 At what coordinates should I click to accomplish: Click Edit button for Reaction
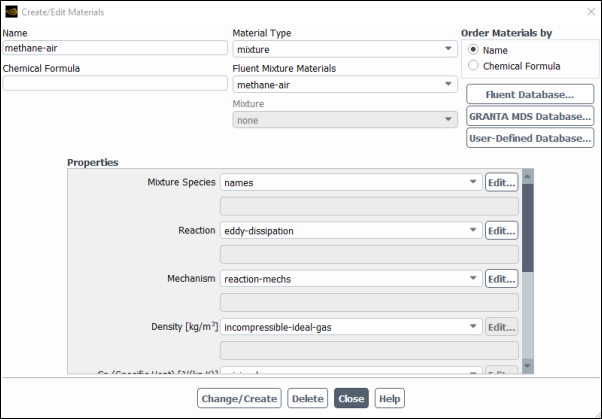(x=501, y=231)
